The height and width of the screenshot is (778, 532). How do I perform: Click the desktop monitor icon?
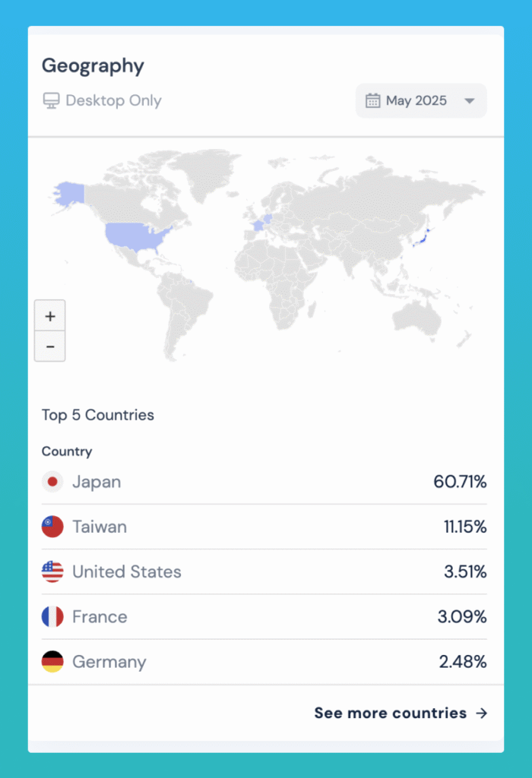51,100
